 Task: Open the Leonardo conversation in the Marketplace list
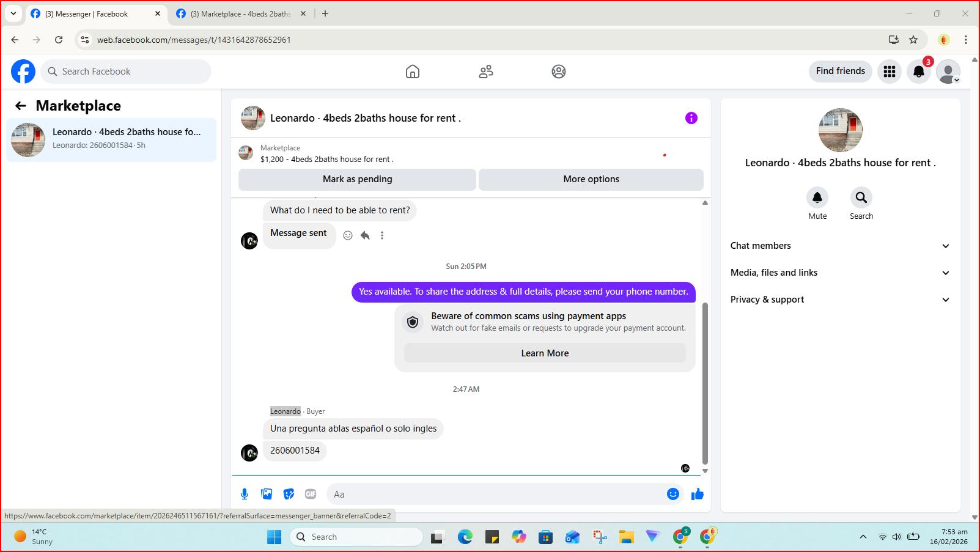tap(111, 140)
